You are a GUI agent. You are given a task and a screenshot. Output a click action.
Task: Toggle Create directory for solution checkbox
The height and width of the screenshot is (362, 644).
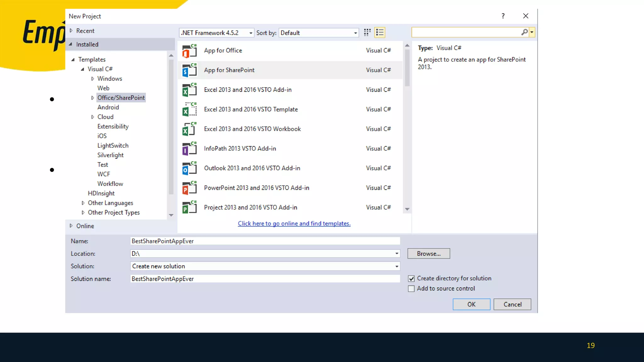(411, 278)
